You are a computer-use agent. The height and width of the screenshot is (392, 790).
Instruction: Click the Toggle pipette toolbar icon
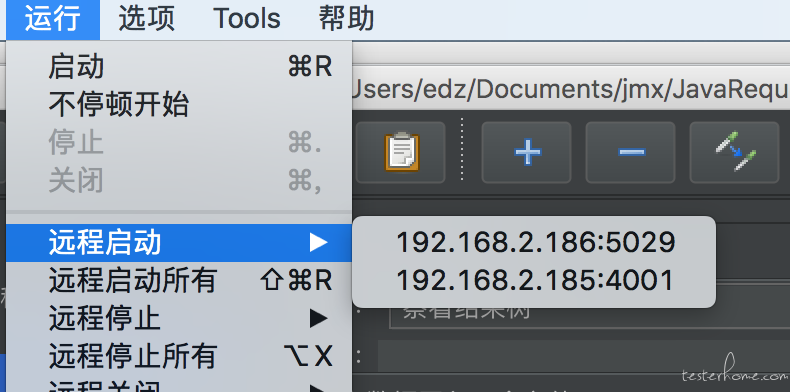tap(735, 152)
